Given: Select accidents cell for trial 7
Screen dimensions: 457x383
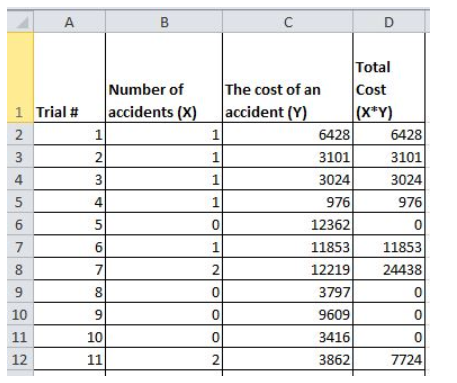Looking at the screenshot, I should 164,269.
